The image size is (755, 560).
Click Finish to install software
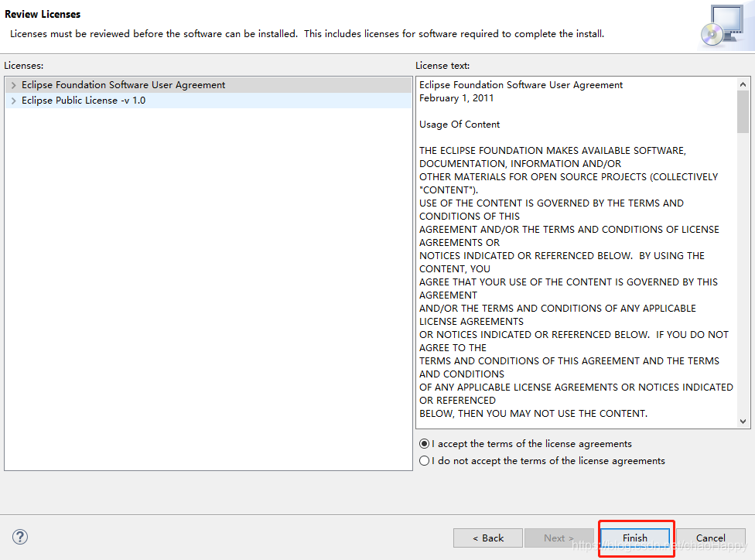pyautogui.click(x=635, y=538)
